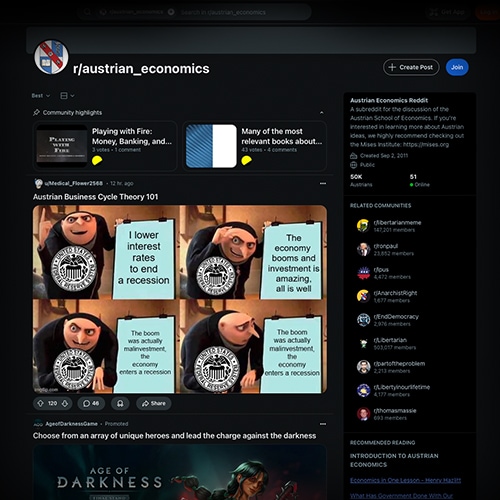
Task: Visit r/libertarianmeme community
Action: [x=397, y=222]
